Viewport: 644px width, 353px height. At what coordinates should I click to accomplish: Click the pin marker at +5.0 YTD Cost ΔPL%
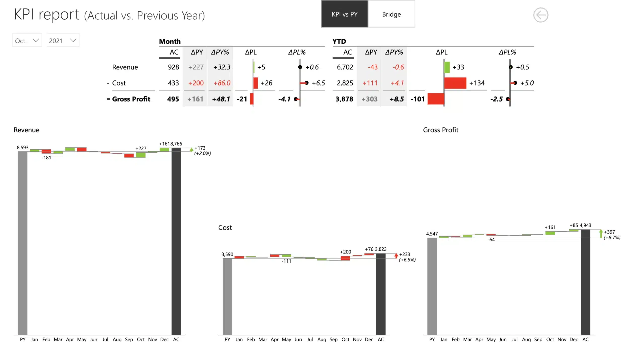(515, 83)
